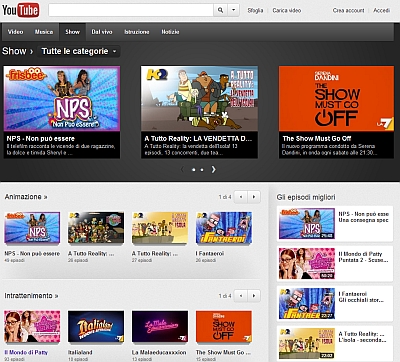Click '49 episodi' count under NPS
The width and height of the screenshot is (400, 362).
14,260
